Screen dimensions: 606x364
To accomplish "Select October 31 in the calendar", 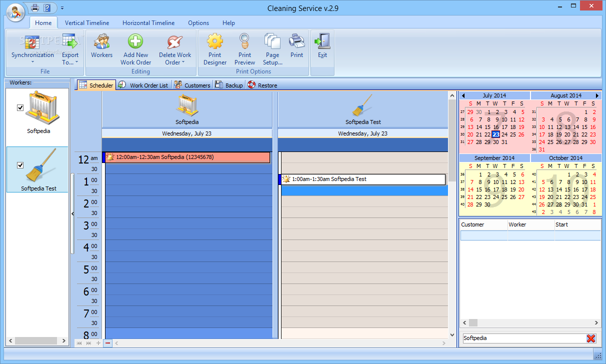I will point(584,204).
